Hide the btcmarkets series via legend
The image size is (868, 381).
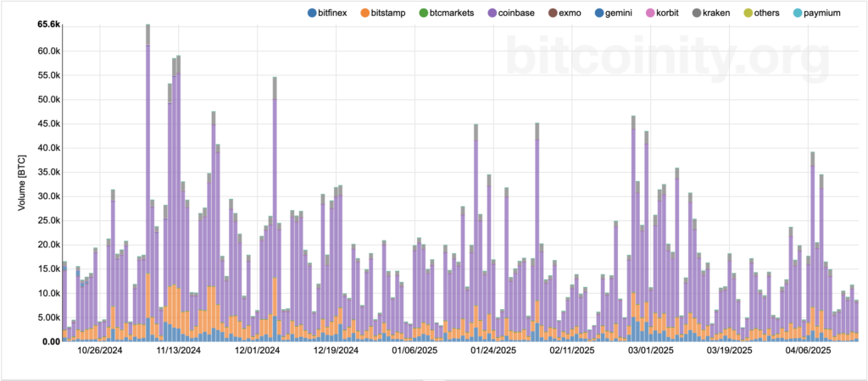(424, 13)
